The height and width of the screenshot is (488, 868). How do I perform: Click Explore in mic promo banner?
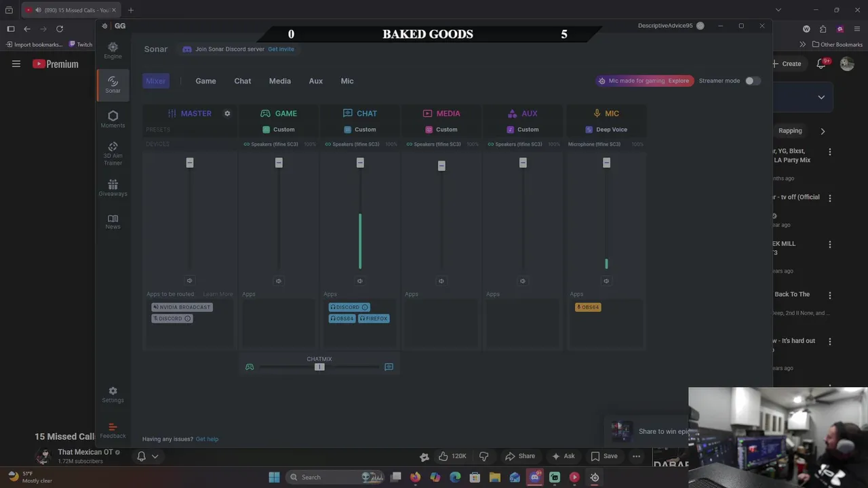click(678, 81)
